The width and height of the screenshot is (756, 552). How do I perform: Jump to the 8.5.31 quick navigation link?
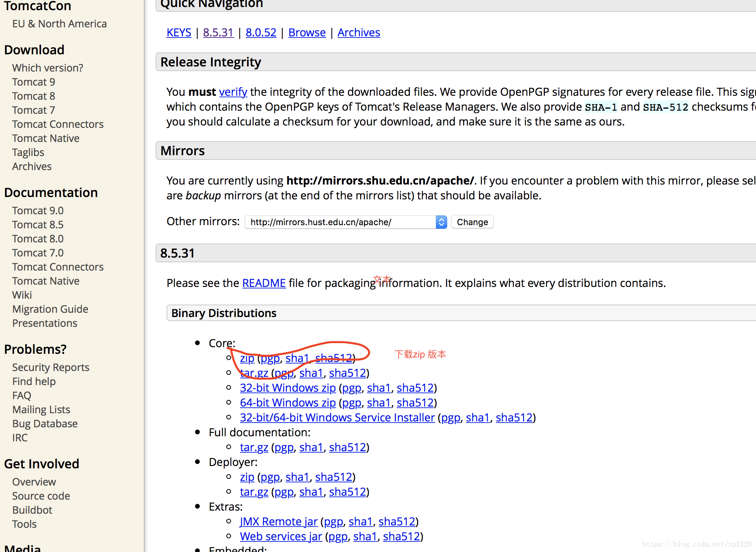218,32
